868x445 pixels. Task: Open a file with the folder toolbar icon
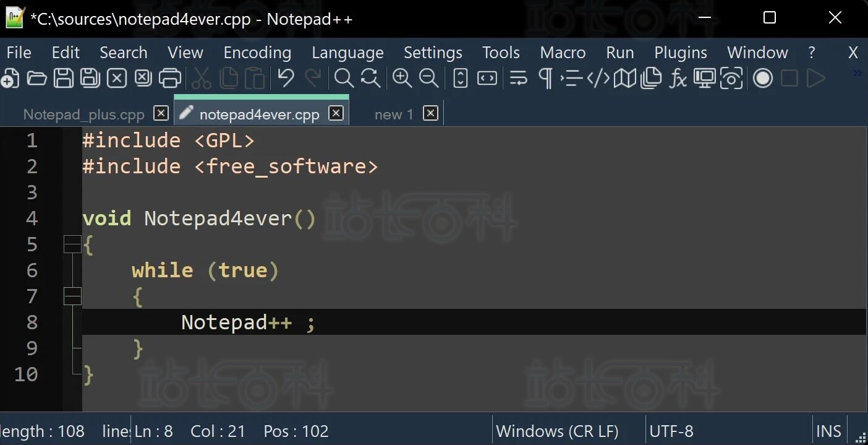coord(36,79)
